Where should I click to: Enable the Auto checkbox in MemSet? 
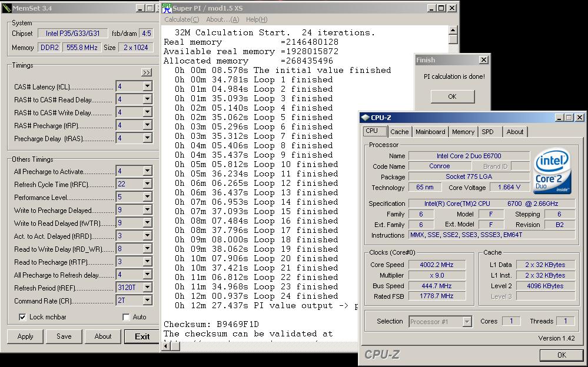coord(126,317)
